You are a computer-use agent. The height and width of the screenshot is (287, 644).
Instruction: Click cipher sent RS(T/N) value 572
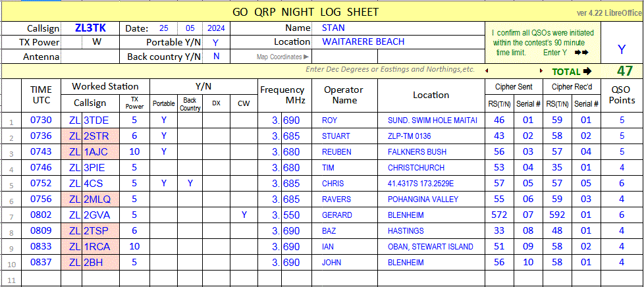[499, 215]
